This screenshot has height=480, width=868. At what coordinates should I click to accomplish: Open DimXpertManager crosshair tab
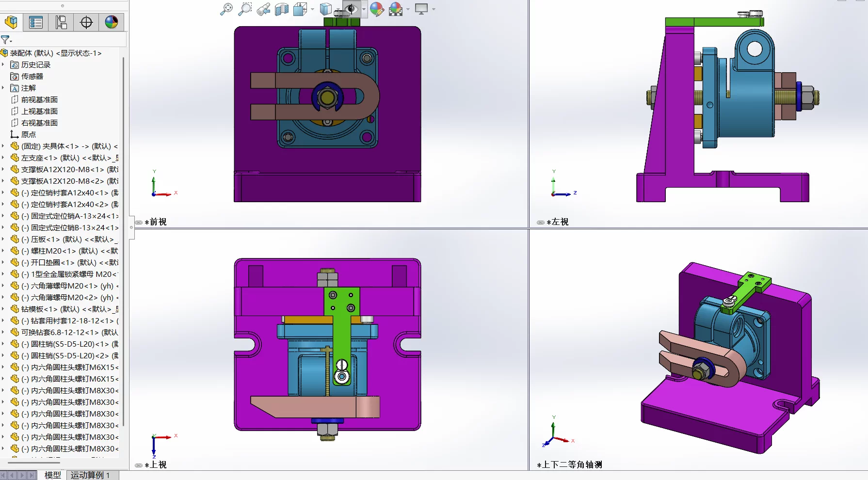coord(86,22)
